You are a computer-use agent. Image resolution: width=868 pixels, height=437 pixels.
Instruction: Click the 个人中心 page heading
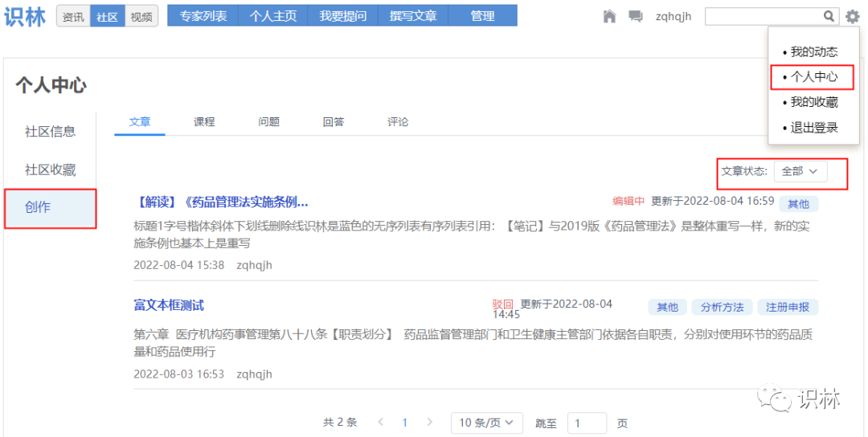[51, 86]
